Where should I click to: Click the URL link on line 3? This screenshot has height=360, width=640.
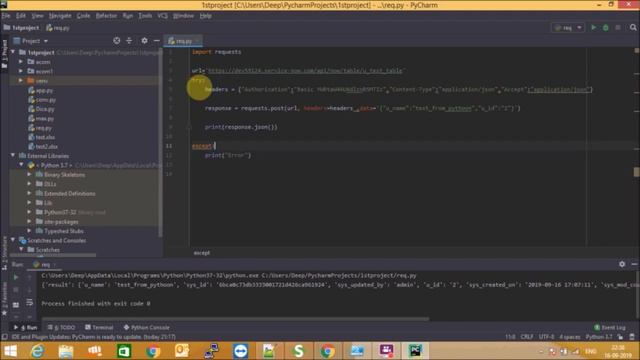pos(305,71)
